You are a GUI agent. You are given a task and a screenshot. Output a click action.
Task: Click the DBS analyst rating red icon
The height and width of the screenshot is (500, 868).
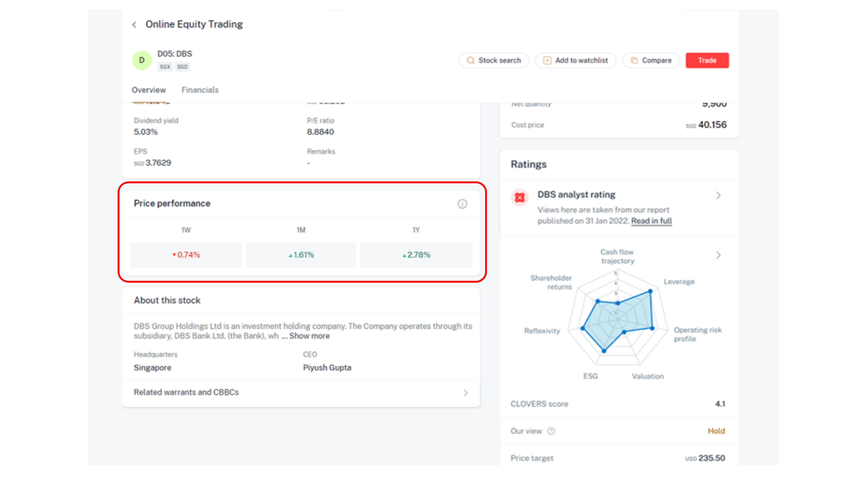pyautogui.click(x=520, y=197)
